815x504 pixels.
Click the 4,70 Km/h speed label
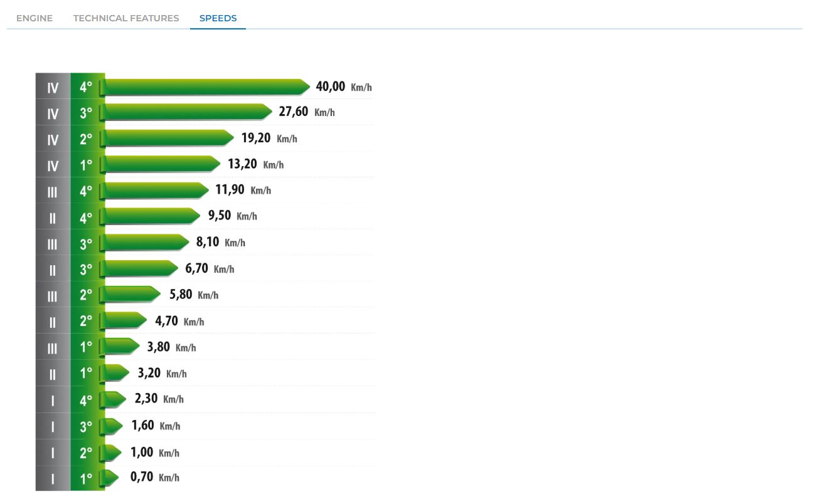pos(179,321)
